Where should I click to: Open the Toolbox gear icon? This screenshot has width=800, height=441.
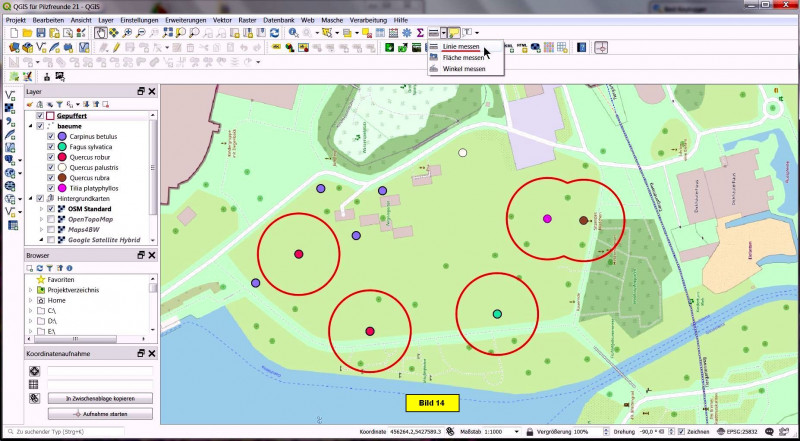[x=407, y=33]
